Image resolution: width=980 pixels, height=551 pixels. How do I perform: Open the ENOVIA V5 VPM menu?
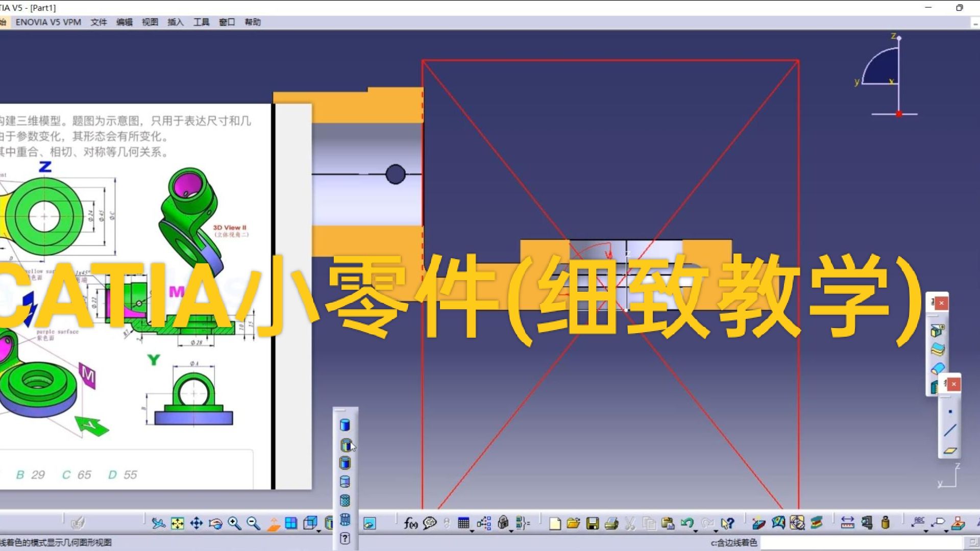48,22
